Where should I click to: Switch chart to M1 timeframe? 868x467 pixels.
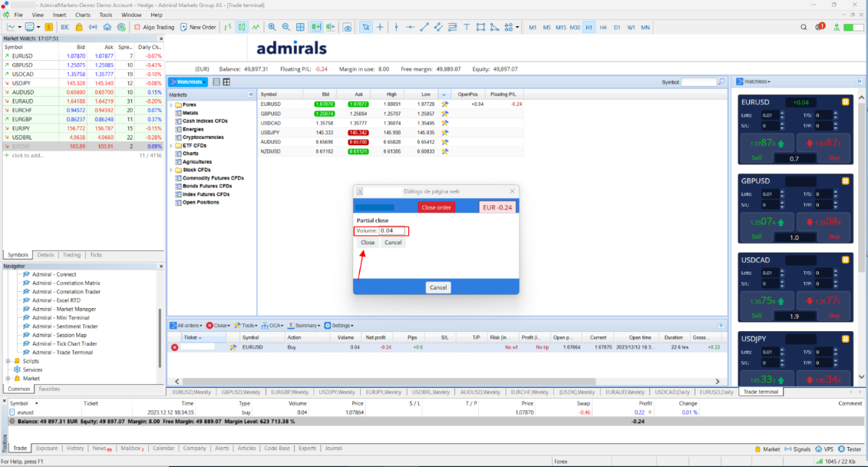click(533, 27)
